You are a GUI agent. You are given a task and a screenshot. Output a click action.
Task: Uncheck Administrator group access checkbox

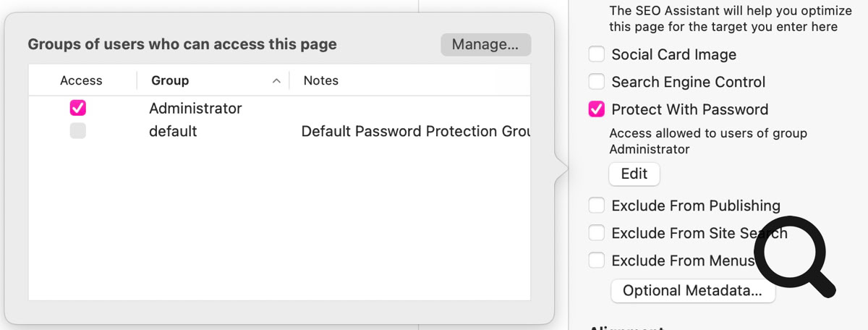(x=78, y=108)
